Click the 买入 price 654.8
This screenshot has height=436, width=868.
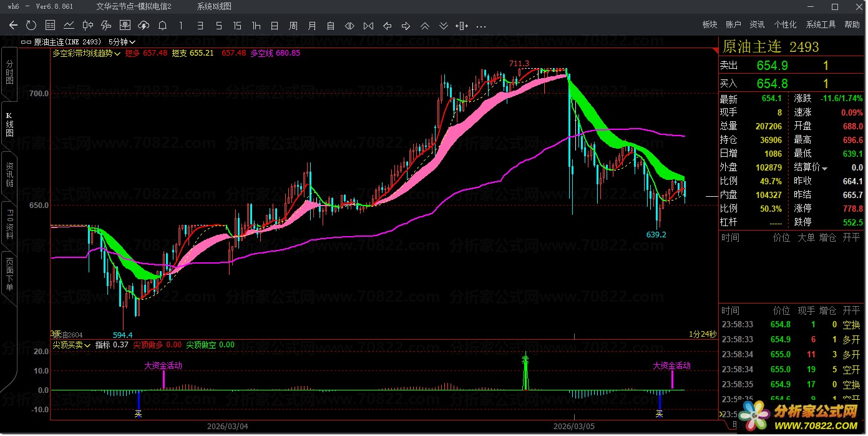772,84
